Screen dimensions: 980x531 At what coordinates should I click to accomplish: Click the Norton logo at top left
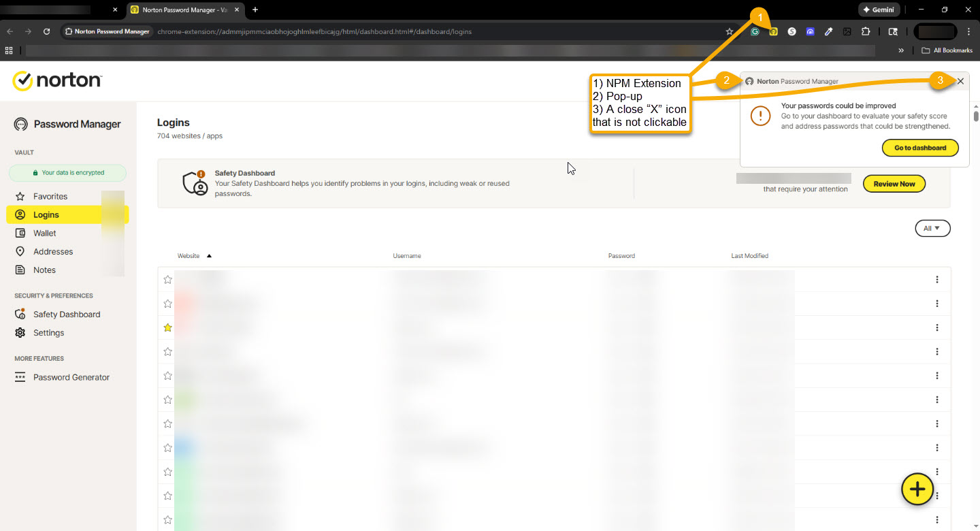[57, 80]
